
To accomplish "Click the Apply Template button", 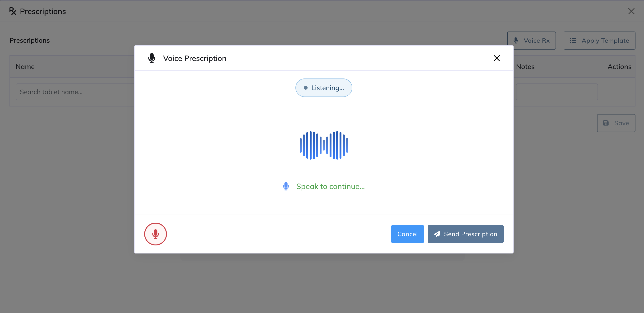I will (599, 40).
